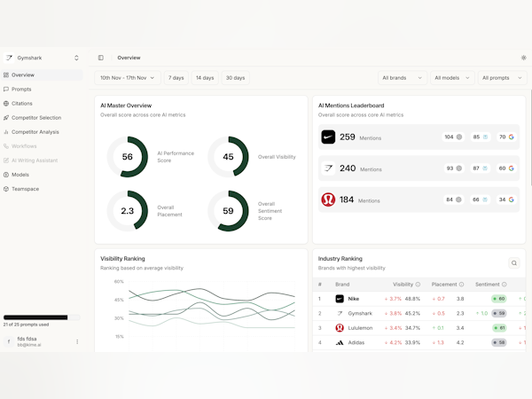Viewport: 532px width, 399px height.
Task: Open search in Industry Ranking
Action: click(514, 263)
